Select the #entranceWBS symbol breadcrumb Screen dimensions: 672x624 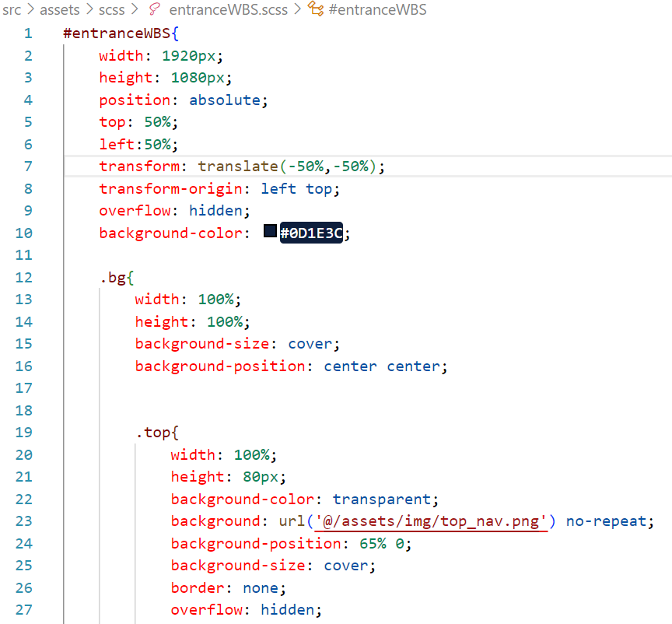[x=377, y=10]
